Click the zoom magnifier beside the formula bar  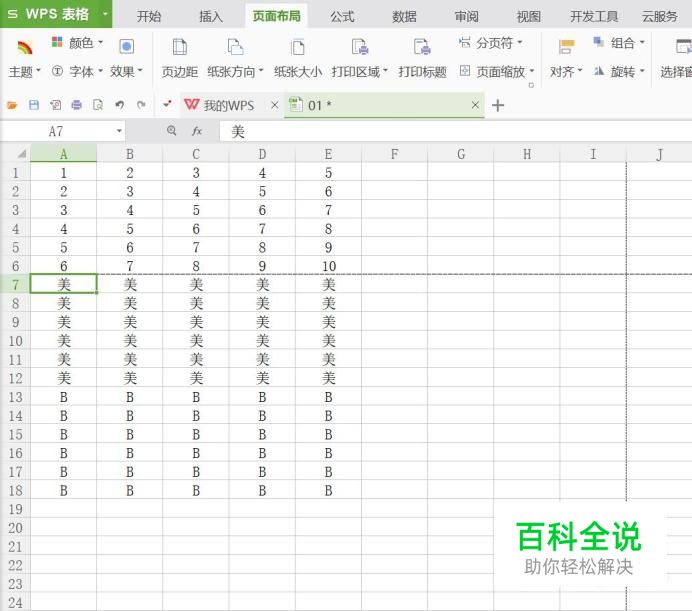pyautogui.click(x=172, y=131)
